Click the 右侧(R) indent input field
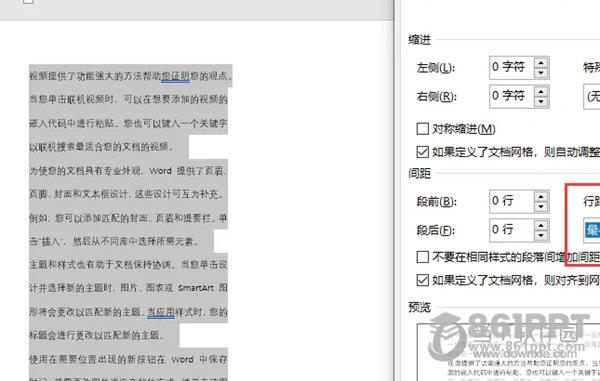 pyautogui.click(x=512, y=96)
